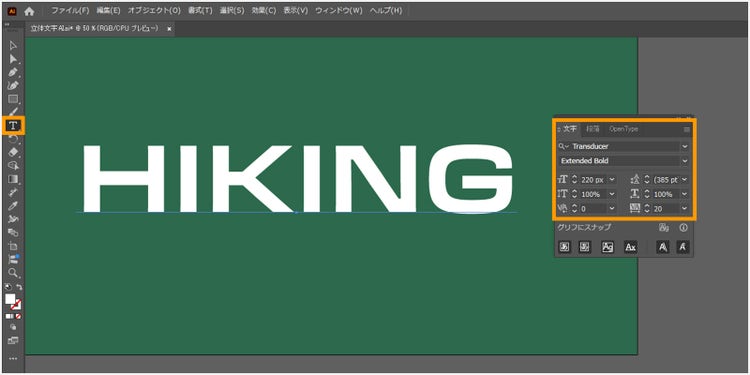Select the Curvature tool

[x=13, y=86]
